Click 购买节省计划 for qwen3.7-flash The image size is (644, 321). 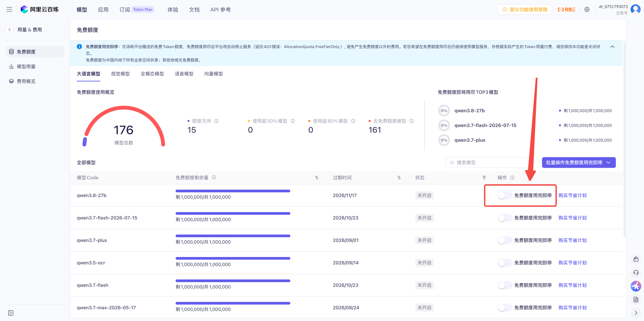(x=572, y=285)
